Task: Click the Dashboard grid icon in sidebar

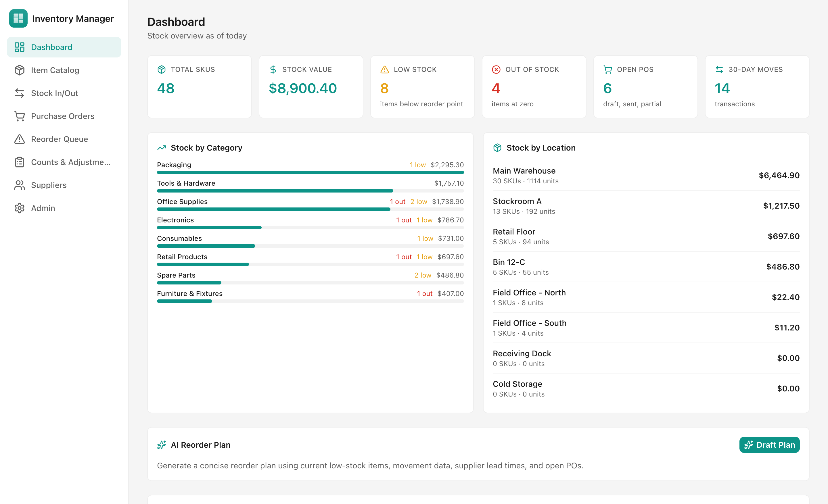Action: [20, 47]
